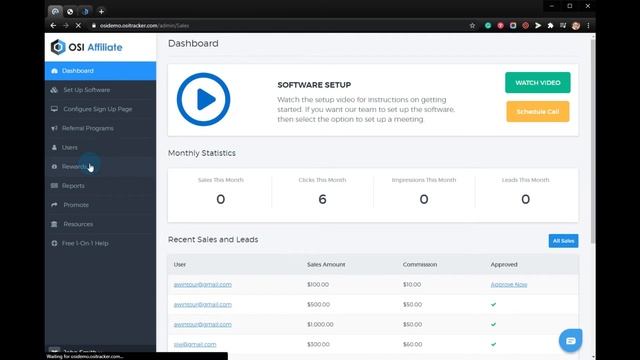Viewport: 640px width, 360px height.
Task: Open the Chrome profile avatar
Action: [576, 26]
